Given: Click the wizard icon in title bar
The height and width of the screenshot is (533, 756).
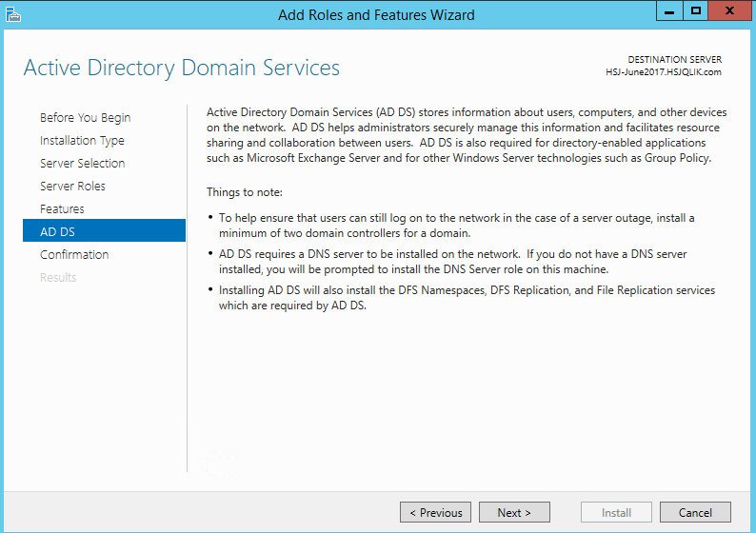Looking at the screenshot, I should [x=13, y=15].
